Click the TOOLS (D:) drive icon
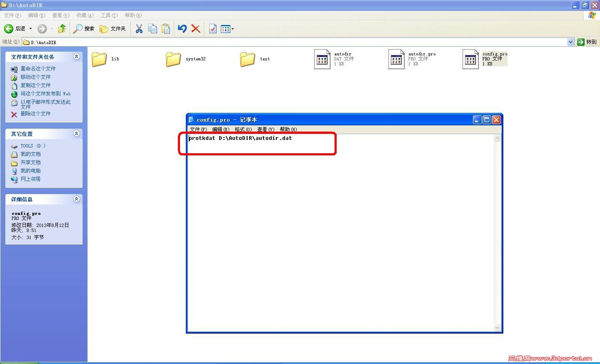600x364 pixels. point(14,146)
